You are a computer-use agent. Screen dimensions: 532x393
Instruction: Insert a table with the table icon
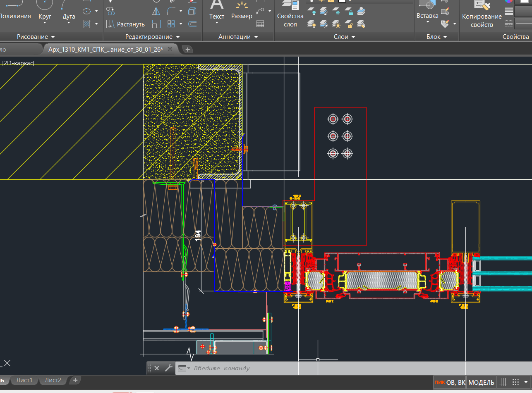point(260,24)
